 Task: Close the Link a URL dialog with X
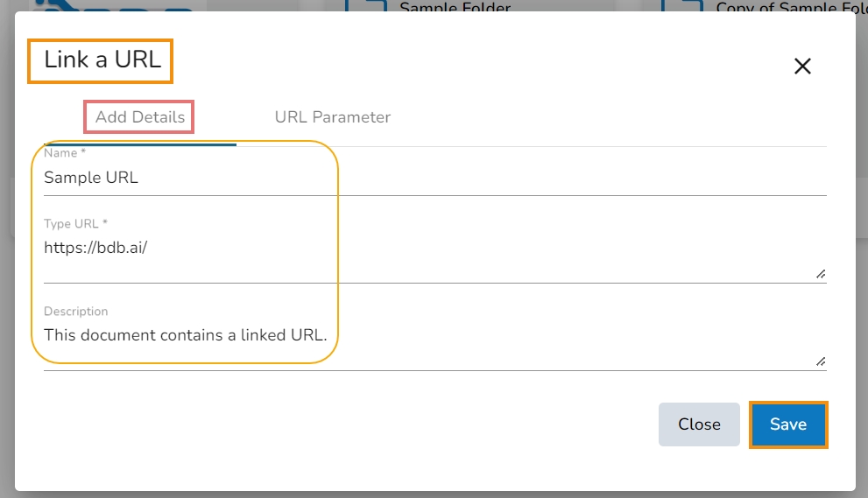coord(802,66)
